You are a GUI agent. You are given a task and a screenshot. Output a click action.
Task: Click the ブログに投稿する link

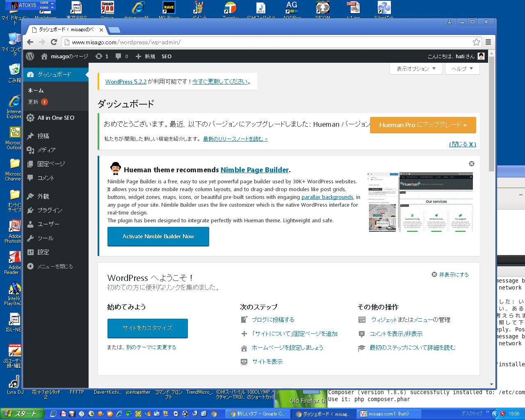click(x=273, y=320)
